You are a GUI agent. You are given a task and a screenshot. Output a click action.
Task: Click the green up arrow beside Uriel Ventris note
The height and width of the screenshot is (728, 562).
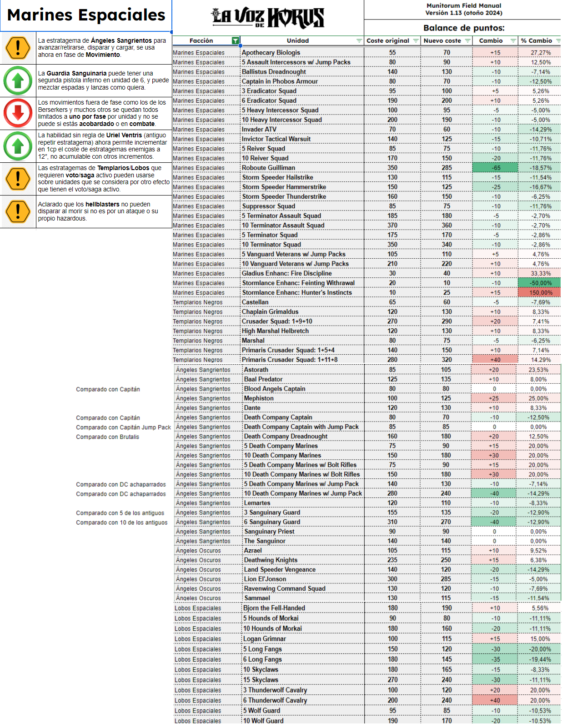tap(18, 146)
